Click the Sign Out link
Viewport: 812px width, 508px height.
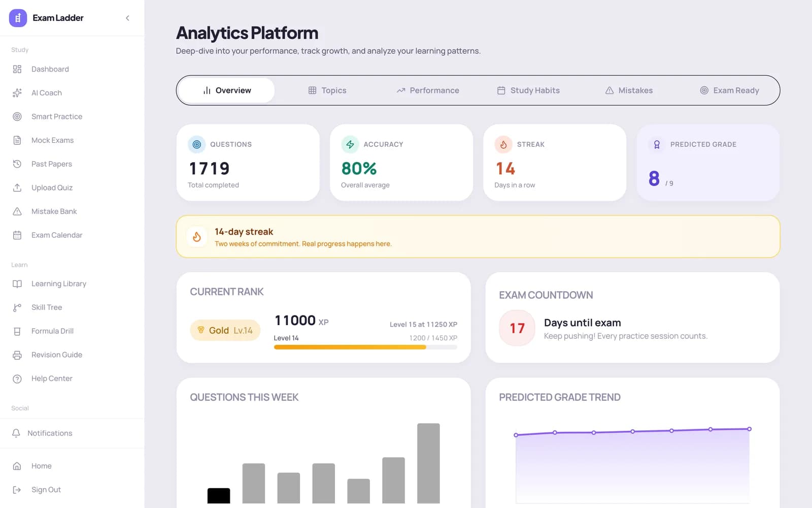point(46,490)
